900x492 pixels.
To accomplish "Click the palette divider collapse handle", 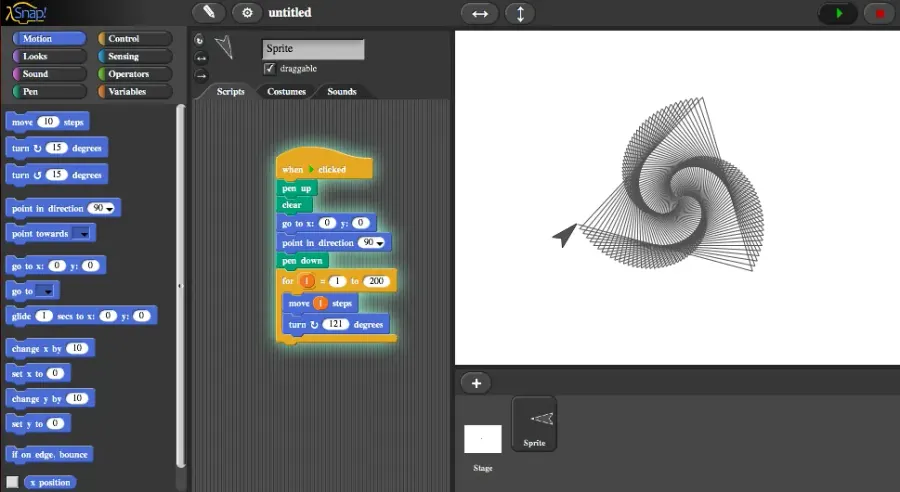I will (x=180, y=286).
